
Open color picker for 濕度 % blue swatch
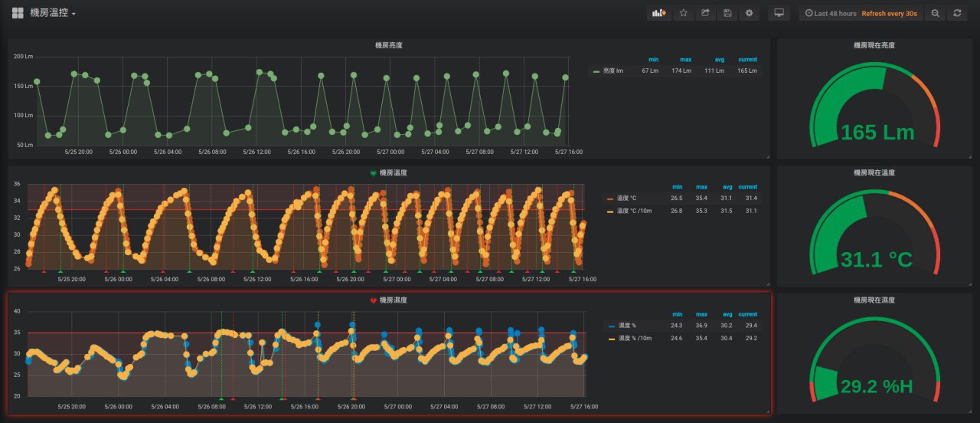[x=610, y=326]
